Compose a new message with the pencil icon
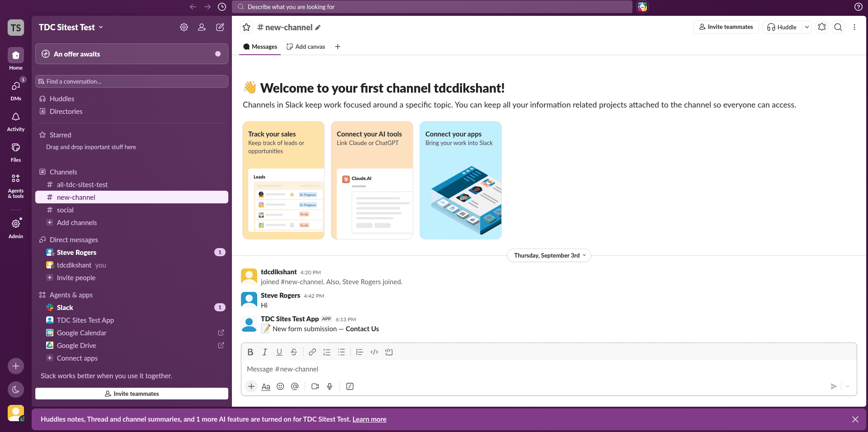This screenshot has height=432, width=868. pos(220,27)
